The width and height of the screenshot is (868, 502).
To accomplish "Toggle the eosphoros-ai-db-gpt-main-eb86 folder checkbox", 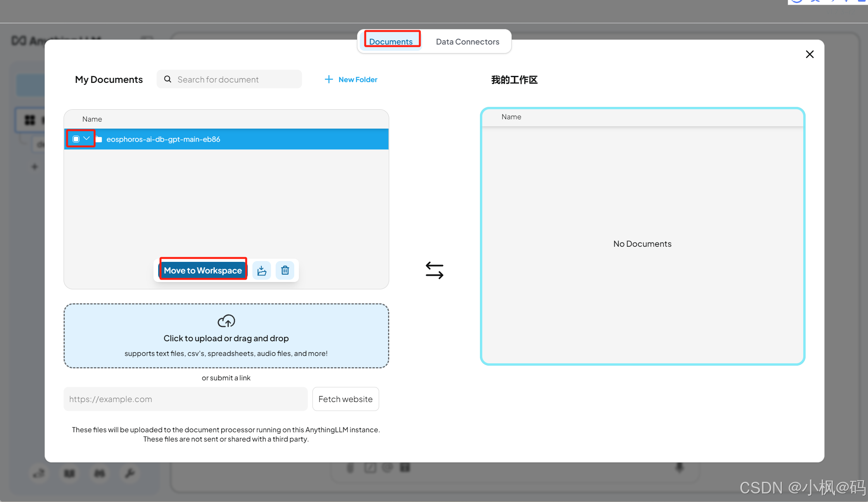I will click(x=76, y=139).
